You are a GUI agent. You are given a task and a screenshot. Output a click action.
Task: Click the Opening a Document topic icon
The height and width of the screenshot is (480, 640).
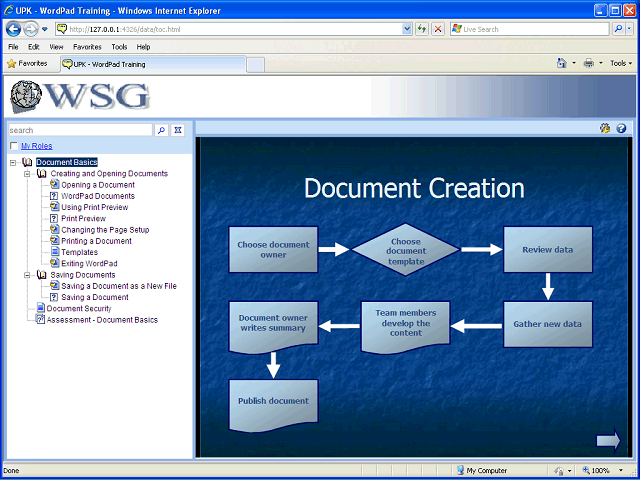point(54,184)
